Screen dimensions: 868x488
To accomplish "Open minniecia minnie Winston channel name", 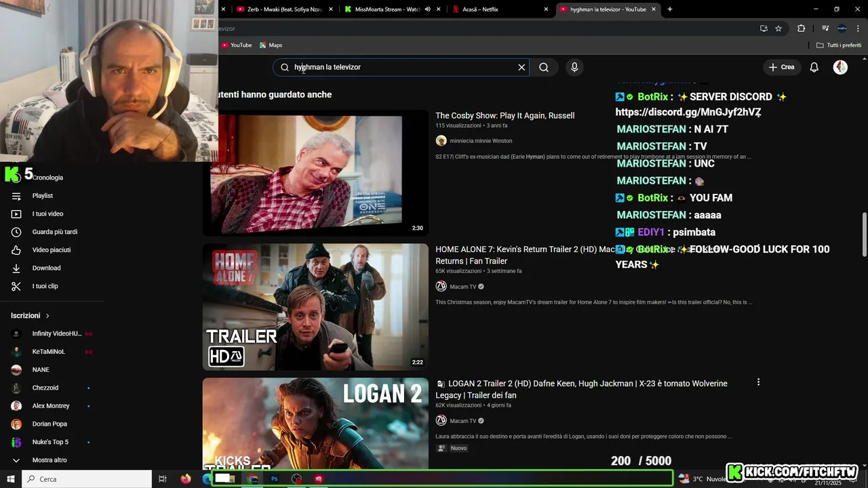I will click(x=481, y=141).
